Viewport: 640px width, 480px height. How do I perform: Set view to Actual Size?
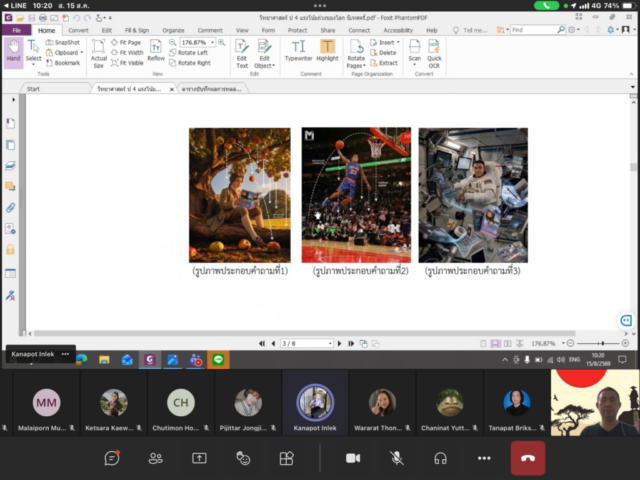click(x=98, y=53)
